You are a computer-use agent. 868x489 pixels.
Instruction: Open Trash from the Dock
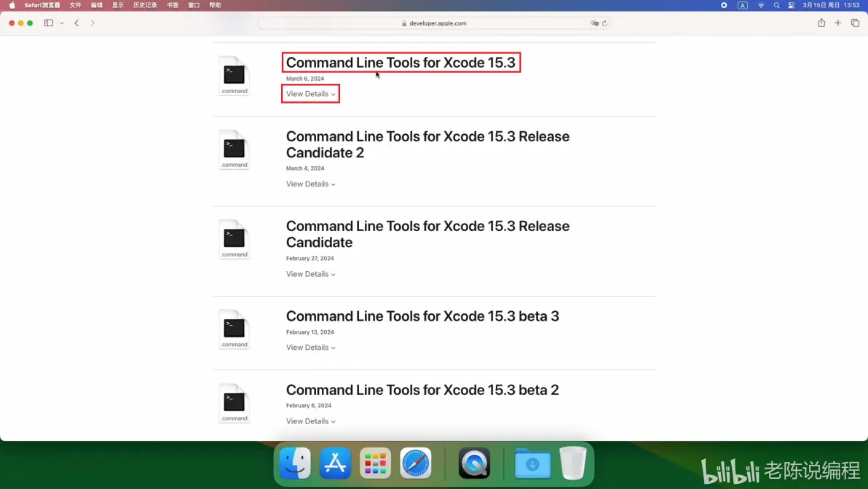click(x=573, y=463)
